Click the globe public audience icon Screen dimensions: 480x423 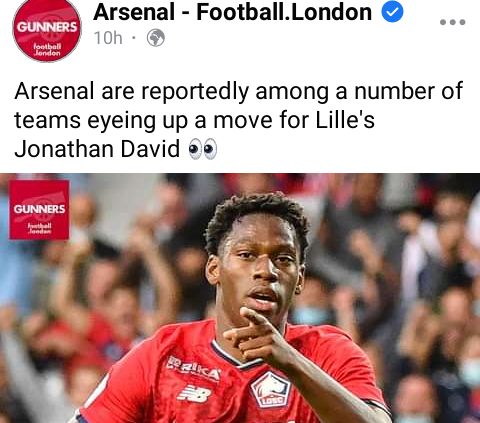click(x=156, y=38)
